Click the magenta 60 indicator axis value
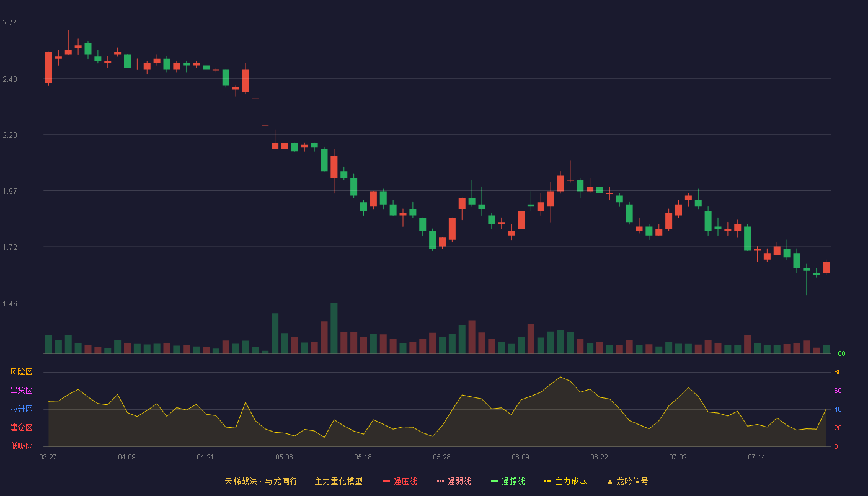 click(838, 391)
